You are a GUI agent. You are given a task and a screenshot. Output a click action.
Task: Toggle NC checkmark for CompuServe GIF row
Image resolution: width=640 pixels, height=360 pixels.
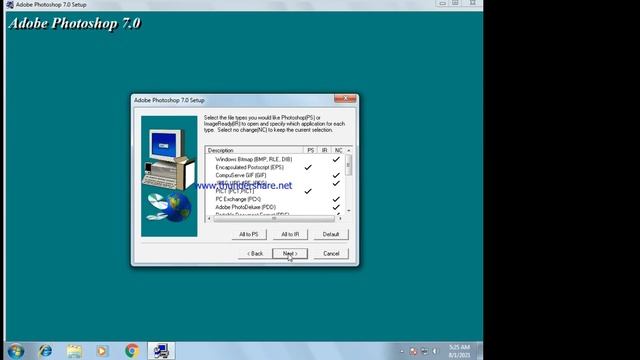[x=336, y=175]
